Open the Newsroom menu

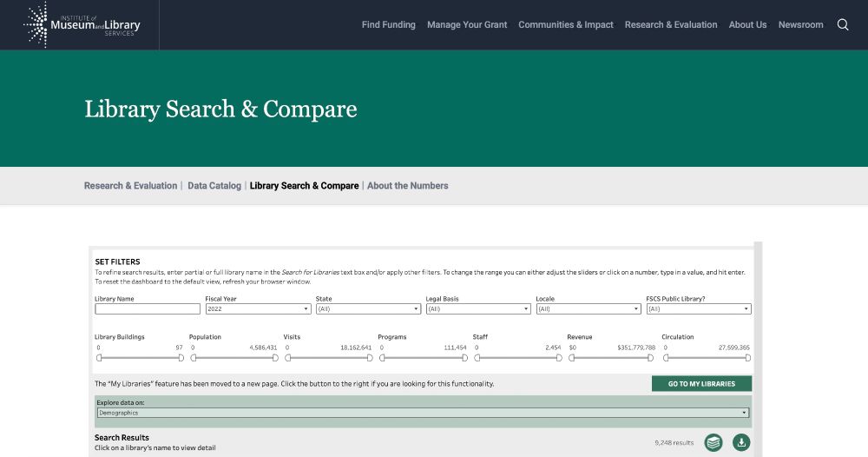point(800,24)
